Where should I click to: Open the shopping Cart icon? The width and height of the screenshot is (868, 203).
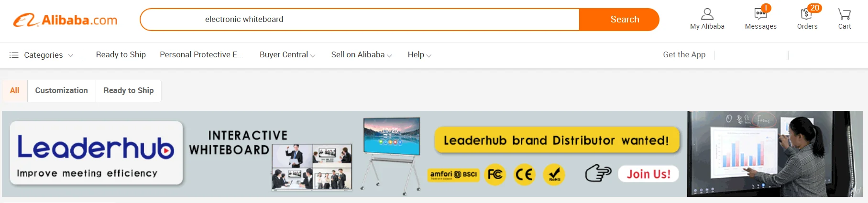tap(844, 14)
